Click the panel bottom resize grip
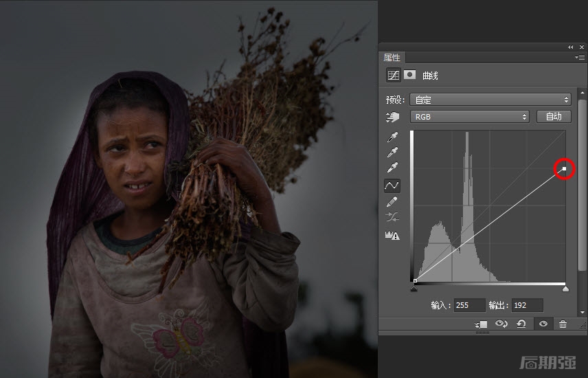Image resolution: width=588 pixels, height=378 pixels. point(482,333)
